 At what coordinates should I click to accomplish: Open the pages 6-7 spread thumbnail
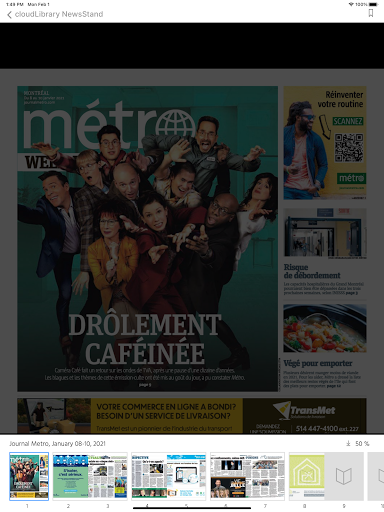pos(247,476)
